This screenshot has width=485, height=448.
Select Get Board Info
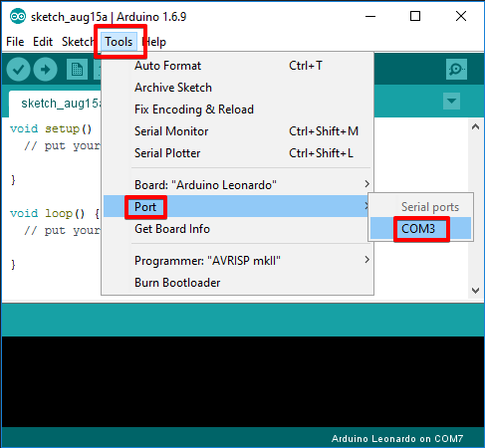(x=237, y=229)
